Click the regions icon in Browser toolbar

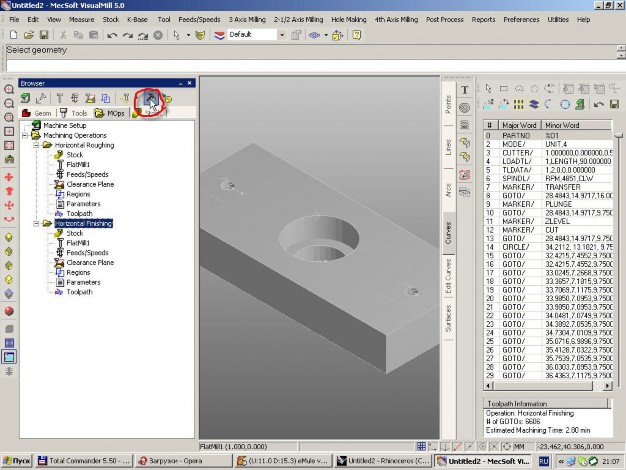(105, 98)
